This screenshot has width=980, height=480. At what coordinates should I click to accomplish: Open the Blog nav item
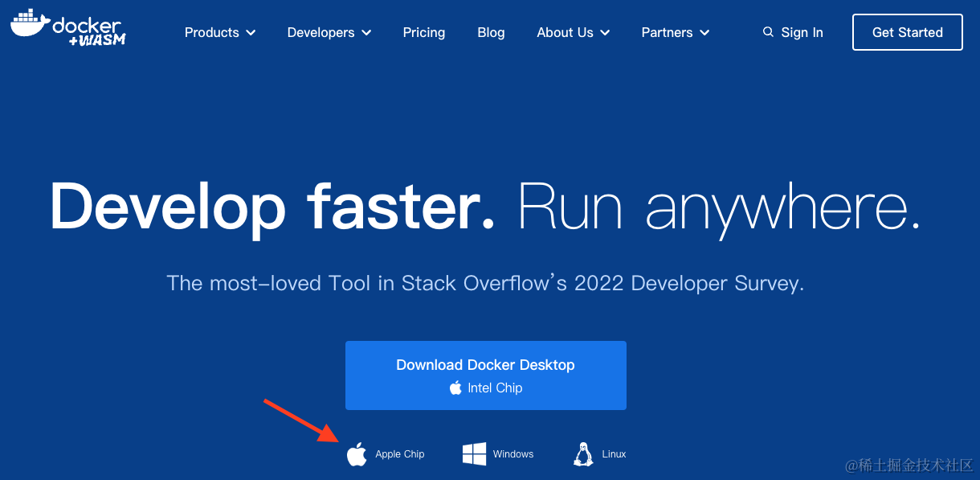pos(491,32)
